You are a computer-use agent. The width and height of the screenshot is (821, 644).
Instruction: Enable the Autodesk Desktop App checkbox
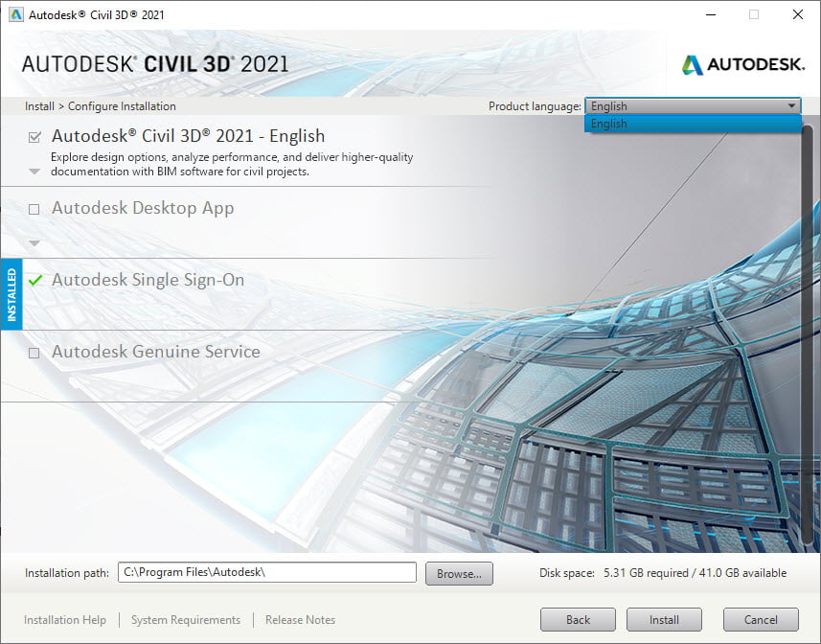coord(34,210)
